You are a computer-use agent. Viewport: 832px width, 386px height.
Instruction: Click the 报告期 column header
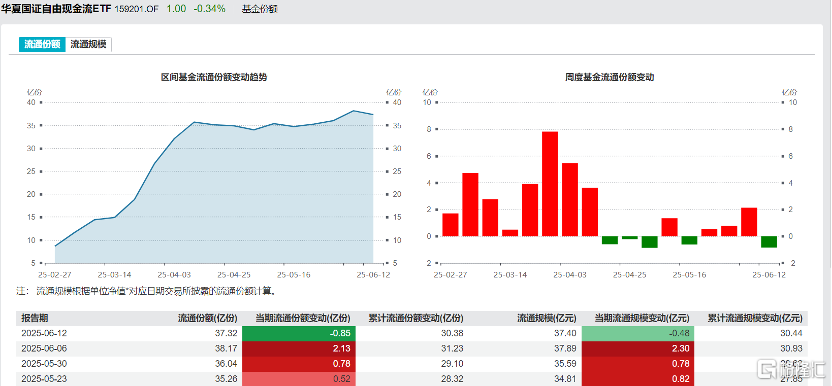pos(34,318)
